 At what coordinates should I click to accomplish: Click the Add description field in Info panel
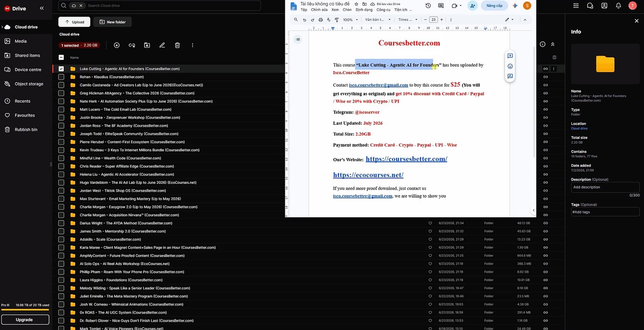(x=605, y=187)
